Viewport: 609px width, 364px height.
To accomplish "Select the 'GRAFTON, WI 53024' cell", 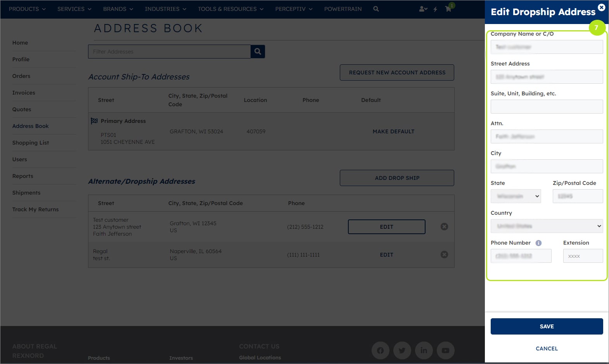I will 196,131.
